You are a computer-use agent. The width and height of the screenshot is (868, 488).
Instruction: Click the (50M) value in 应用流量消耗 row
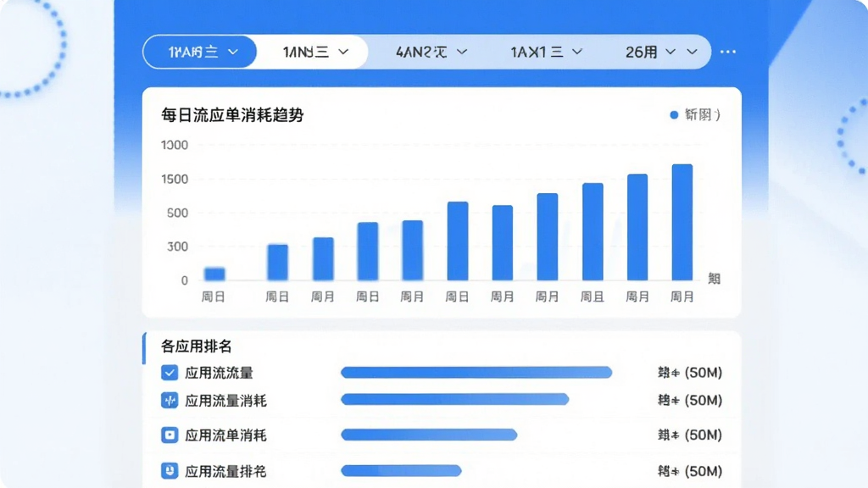click(704, 400)
